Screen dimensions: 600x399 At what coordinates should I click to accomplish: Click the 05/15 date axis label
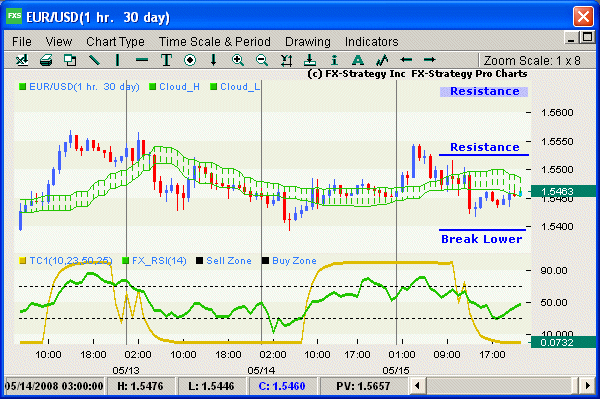(396, 370)
